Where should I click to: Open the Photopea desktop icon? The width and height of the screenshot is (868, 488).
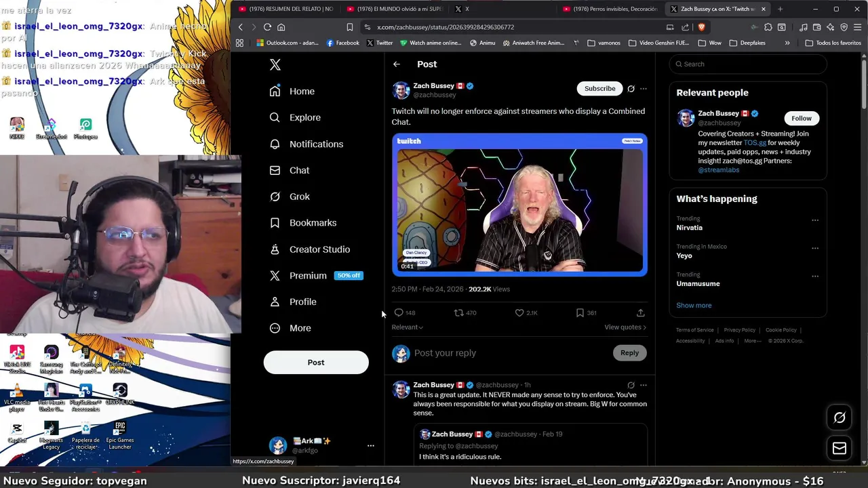click(85, 129)
